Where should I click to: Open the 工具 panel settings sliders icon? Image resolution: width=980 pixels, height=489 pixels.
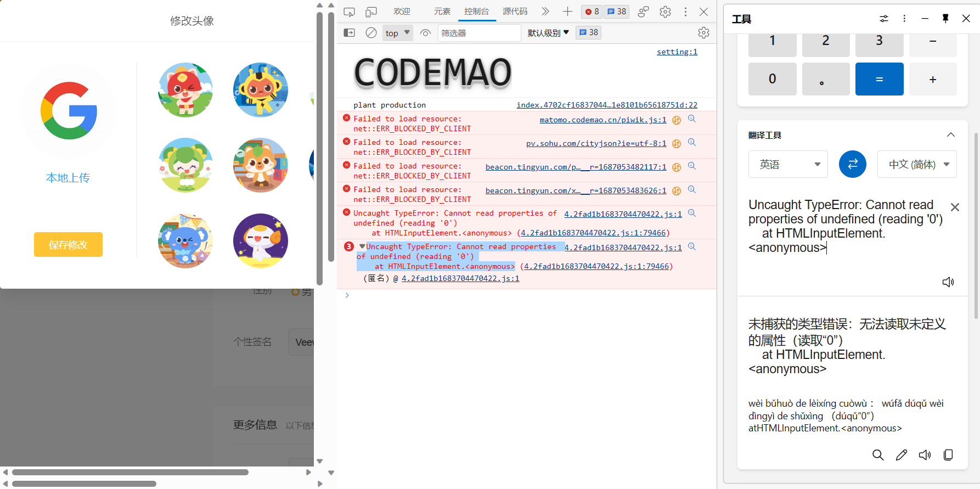(884, 19)
